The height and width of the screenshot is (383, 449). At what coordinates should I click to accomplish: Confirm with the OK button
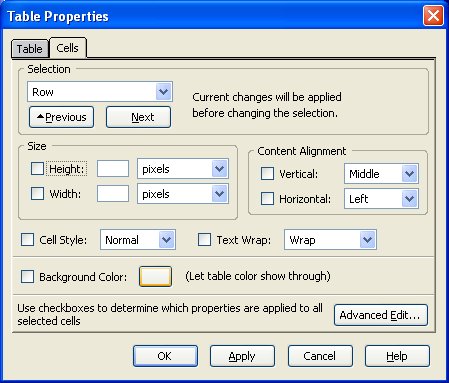pyautogui.click(x=165, y=356)
